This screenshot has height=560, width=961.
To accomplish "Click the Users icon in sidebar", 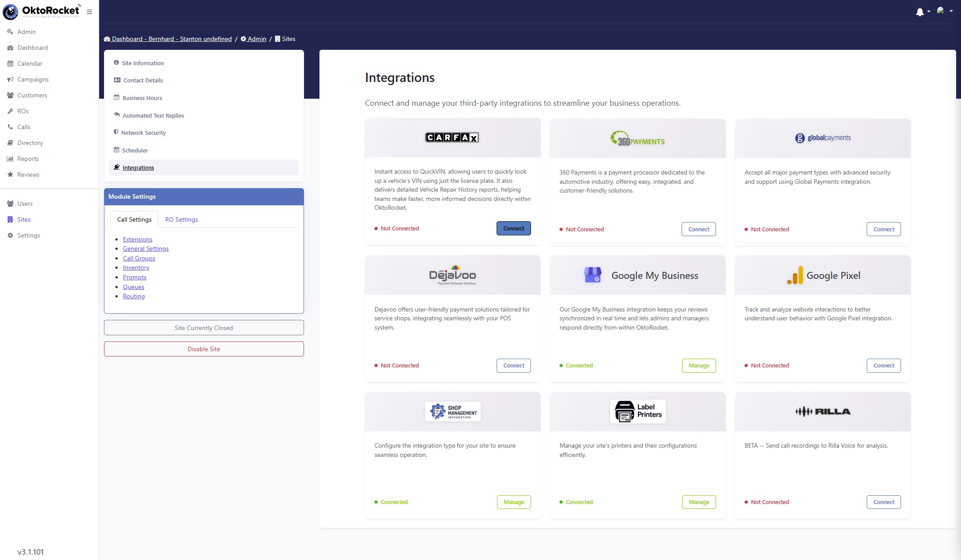I will pyautogui.click(x=10, y=204).
